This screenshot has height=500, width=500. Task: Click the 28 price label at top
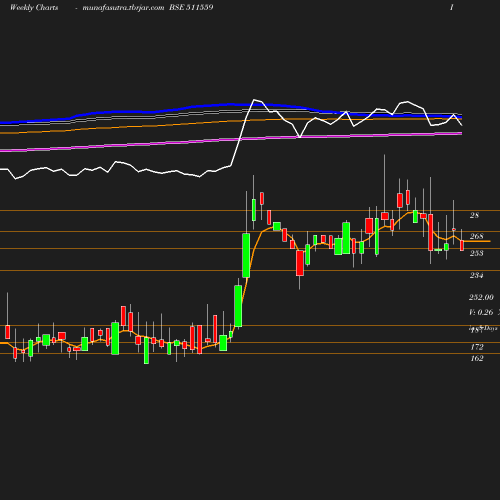click(474, 215)
